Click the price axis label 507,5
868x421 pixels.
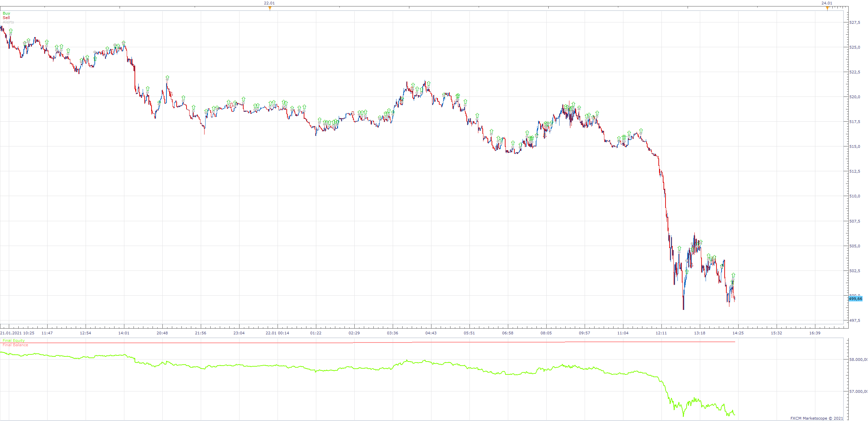pyautogui.click(x=855, y=221)
